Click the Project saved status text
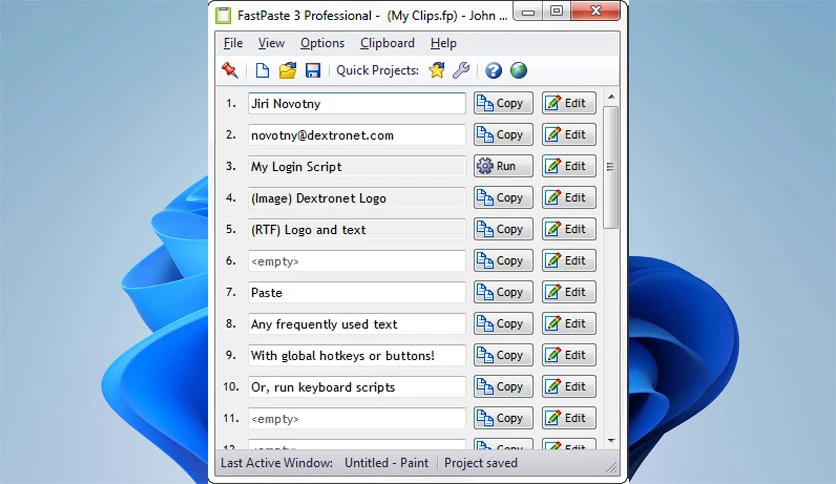 click(480, 463)
